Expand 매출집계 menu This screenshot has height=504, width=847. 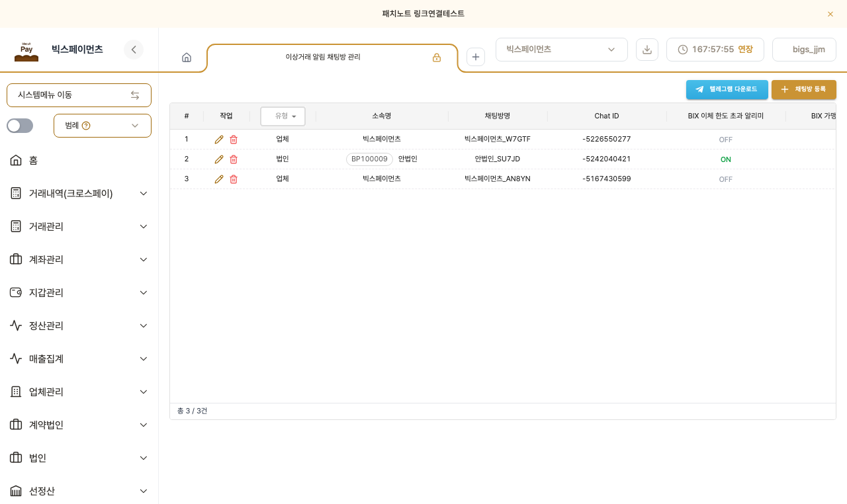pos(79,358)
